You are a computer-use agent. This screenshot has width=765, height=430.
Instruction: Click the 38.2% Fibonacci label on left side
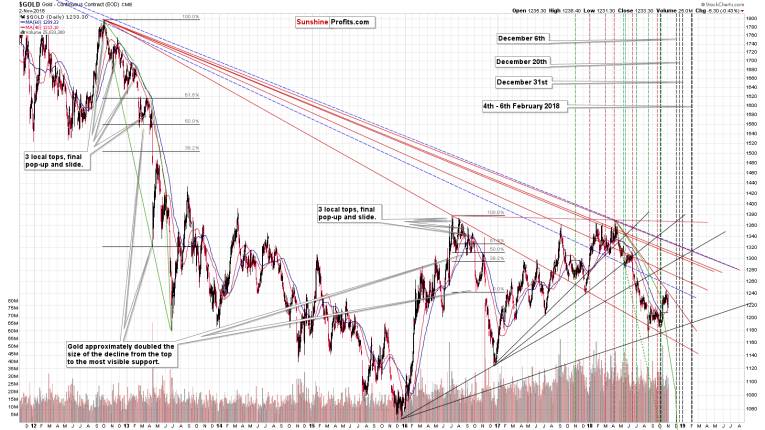click(192, 148)
